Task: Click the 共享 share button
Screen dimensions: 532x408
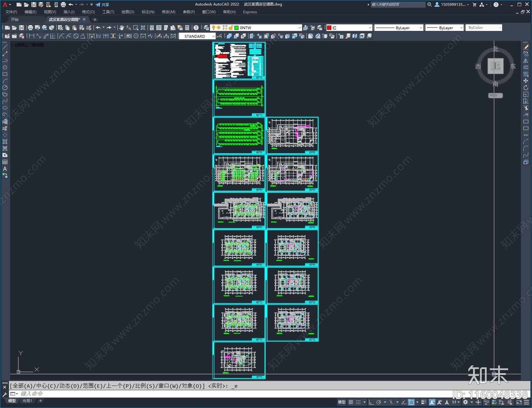Action: click(x=102, y=5)
